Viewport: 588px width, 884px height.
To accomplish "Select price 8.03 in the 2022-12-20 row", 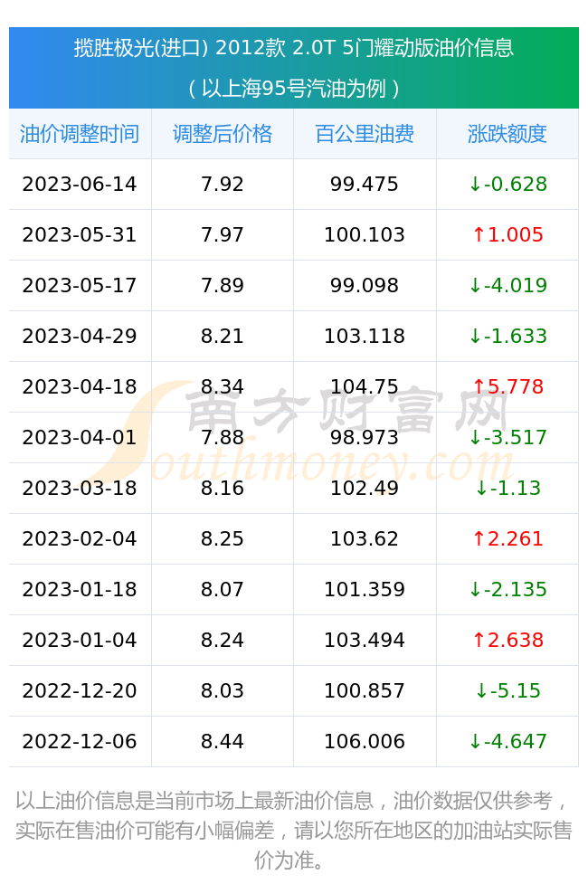I will pyautogui.click(x=223, y=691).
